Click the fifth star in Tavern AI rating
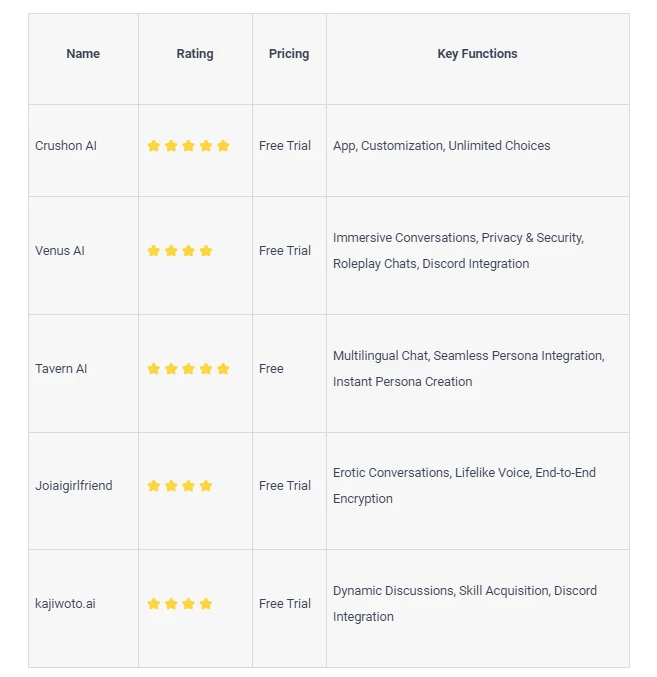The height and width of the screenshot is (677, 657). coord(223,369)
